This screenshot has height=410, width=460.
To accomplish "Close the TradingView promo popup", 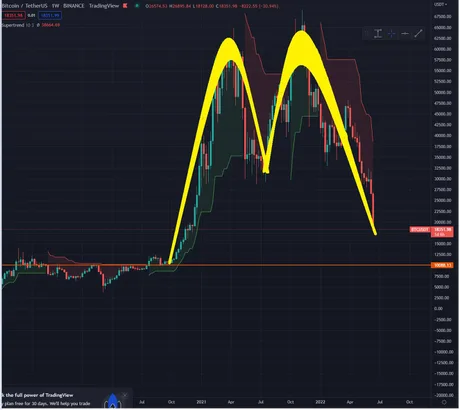I will [x=125, y=395].
